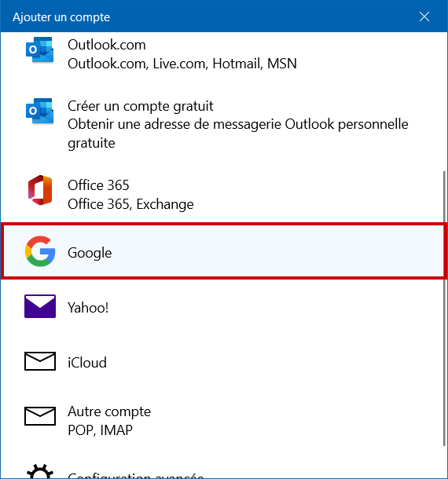This screenshot has width=448, height=479.
Task: Select the POP, IMAP subtitle
Action: 100,430
